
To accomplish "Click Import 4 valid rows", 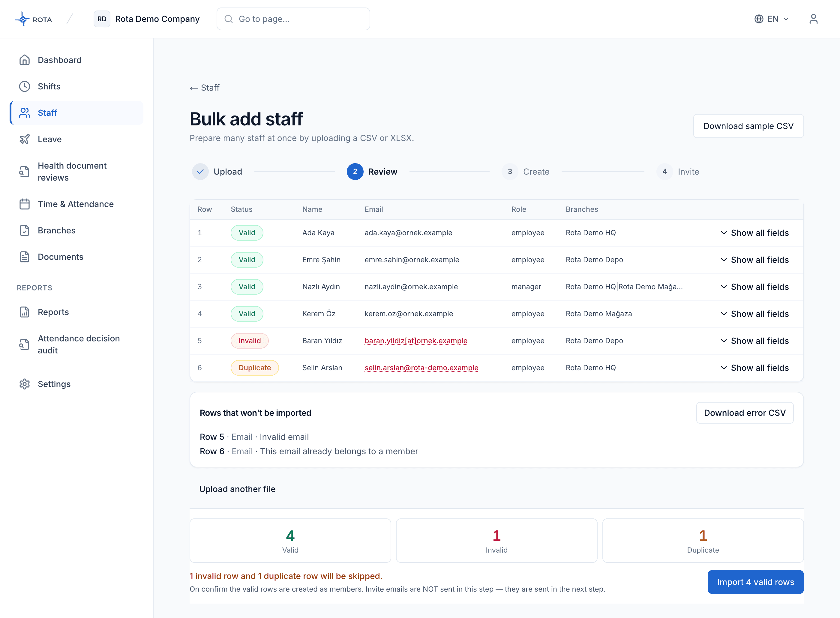I will click(x=755, y=582).
